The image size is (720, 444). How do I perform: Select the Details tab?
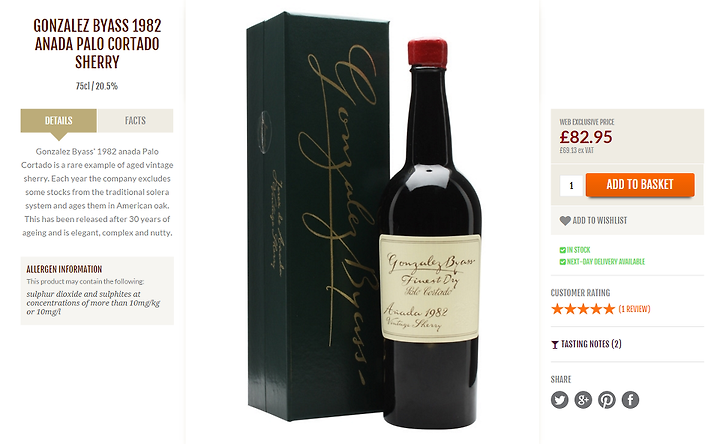pyautogui.click(x=59, y=121)
